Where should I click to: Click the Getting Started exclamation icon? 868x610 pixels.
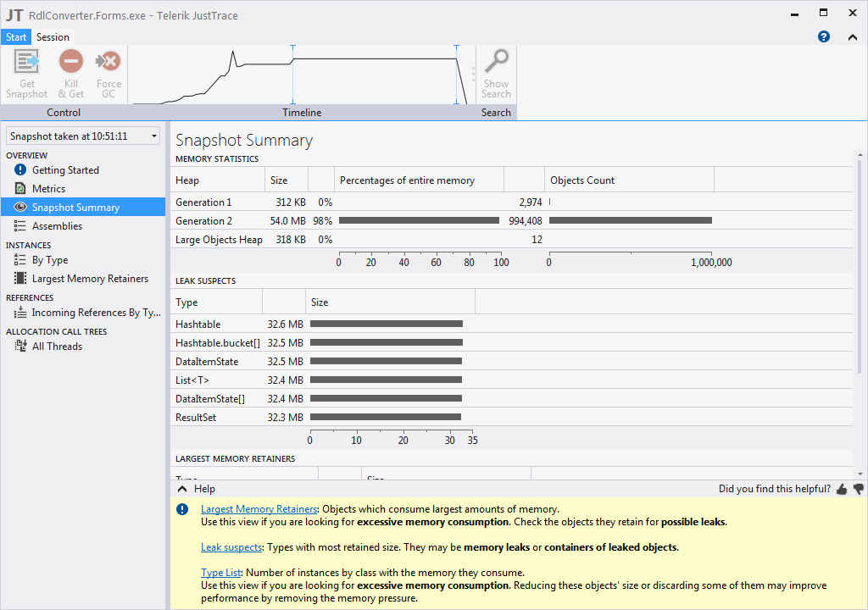20,170
